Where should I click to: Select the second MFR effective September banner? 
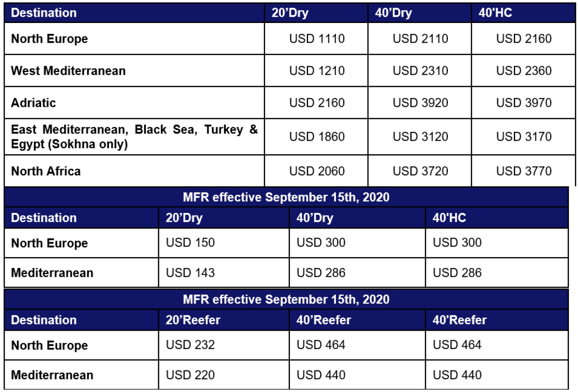[x=286, y=300]
